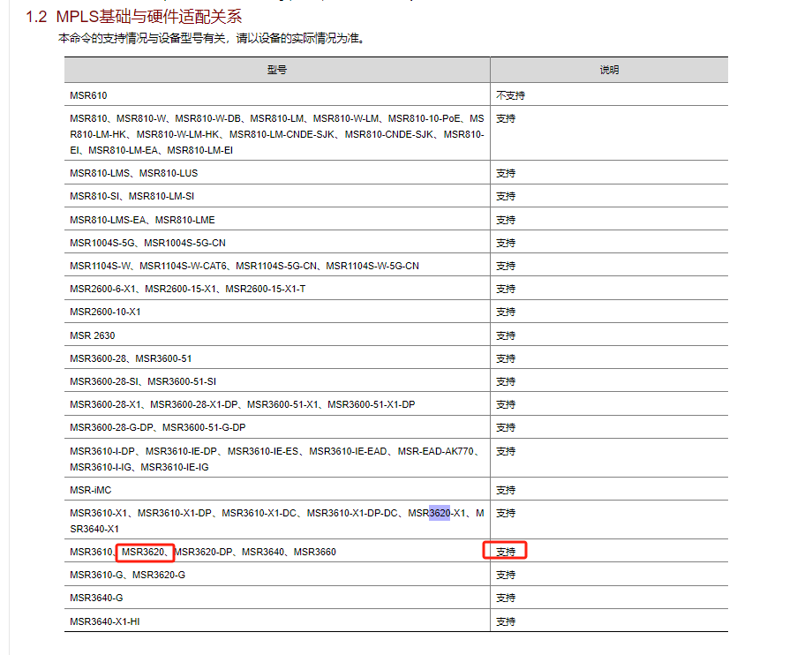Image resolution: width=812 pixels, height=655 pixels.
Task: Click the '型号' column header
Action: (x=277, y=70)
